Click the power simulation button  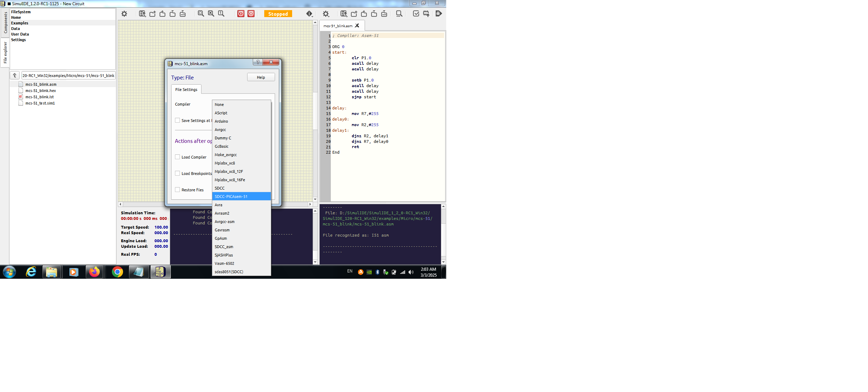[x=241, y=14]
